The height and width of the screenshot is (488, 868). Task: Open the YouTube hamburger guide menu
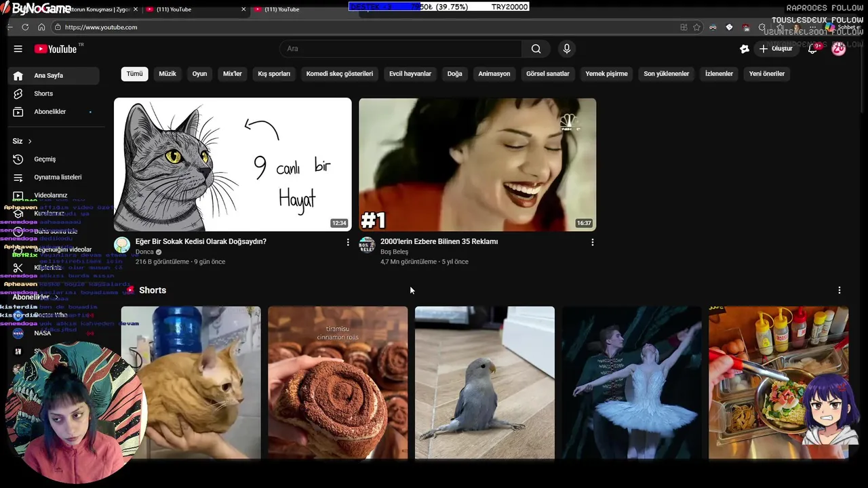click(18, 49)
